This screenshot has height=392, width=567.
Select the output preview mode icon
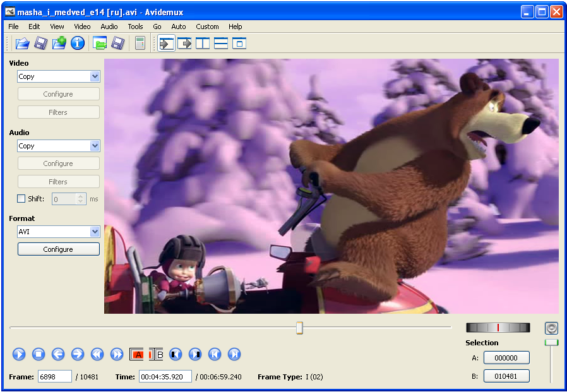point(184,44)
